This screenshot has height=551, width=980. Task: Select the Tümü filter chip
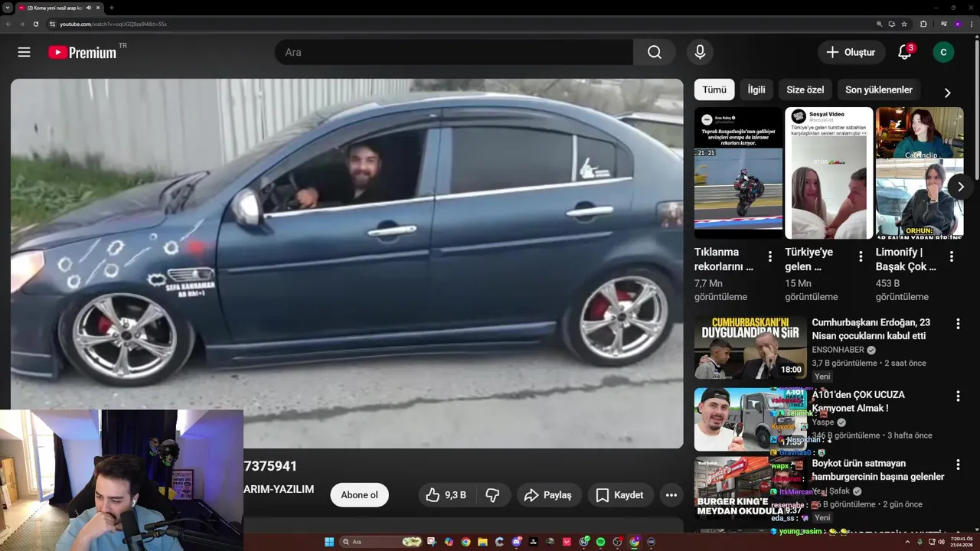click(714, 90)
